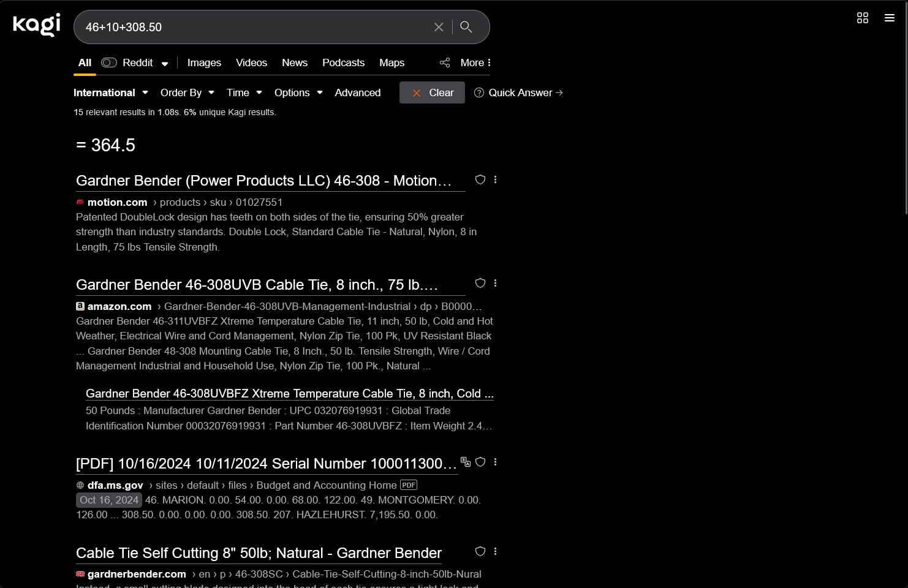Click the translate icon on the PDF result
Image resolution: width=908 pixels, height=588 pixels.
click(466, 462)
